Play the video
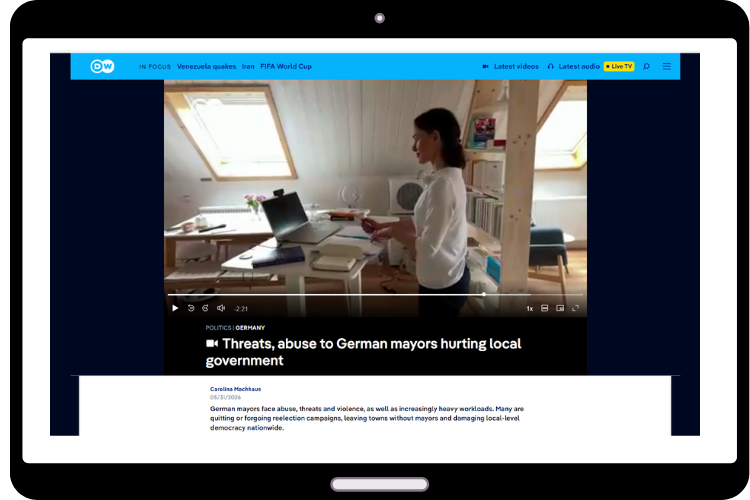The height and width of the screenshot is (500, 750). point(175,308)
